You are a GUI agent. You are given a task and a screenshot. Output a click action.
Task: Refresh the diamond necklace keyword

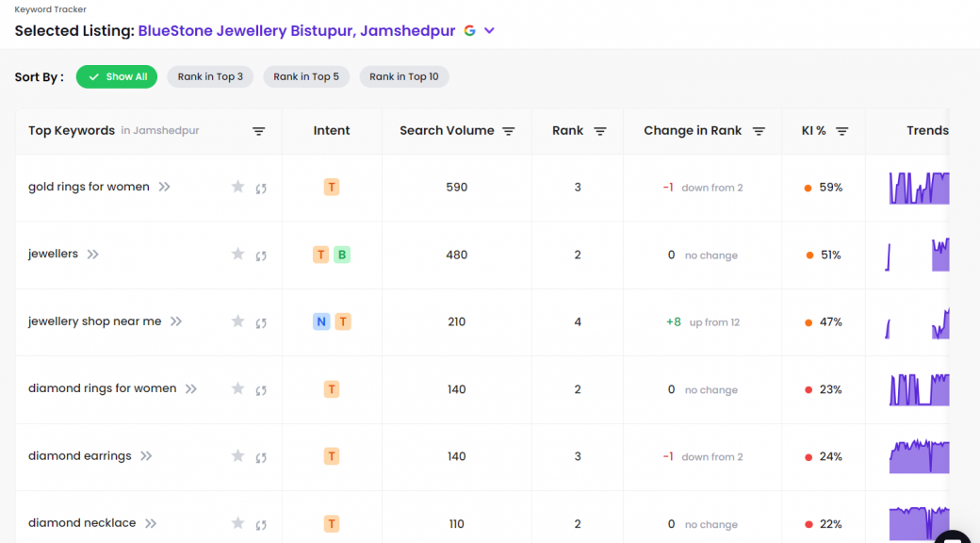tap(261, 524)
